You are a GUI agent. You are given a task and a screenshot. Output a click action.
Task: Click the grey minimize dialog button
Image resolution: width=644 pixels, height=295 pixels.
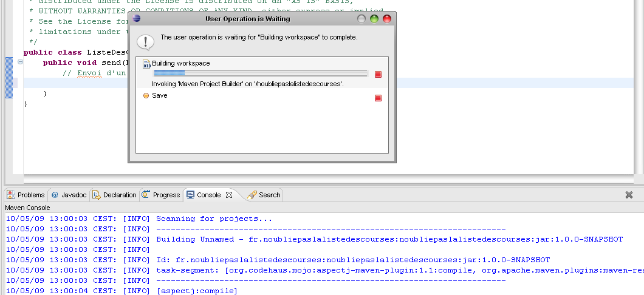click(361, 19)
